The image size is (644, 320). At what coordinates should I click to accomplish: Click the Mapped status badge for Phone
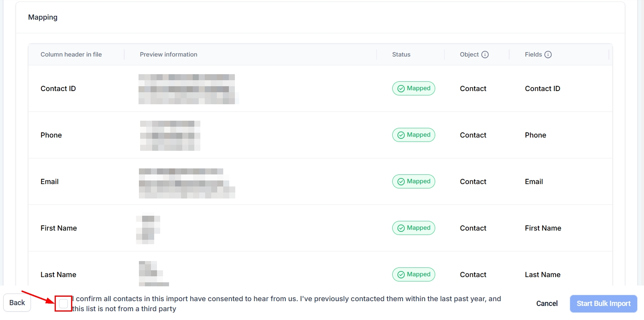click(x=414, y=135)
